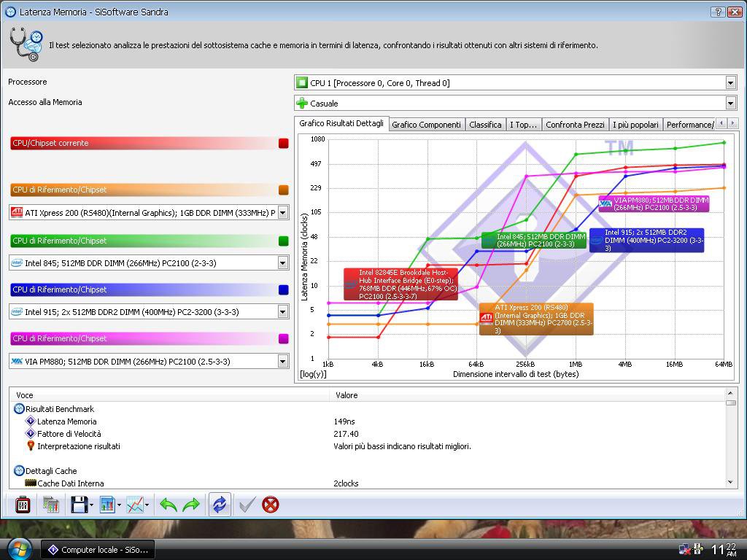
Task: Click the save floppy disk icon
Action: tap(78, 505)
